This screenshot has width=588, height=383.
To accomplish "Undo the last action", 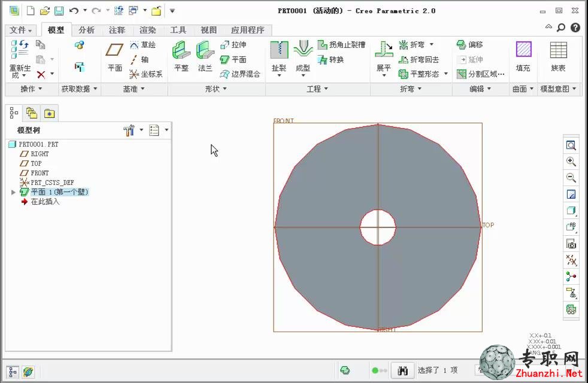I will click(74, 11).
